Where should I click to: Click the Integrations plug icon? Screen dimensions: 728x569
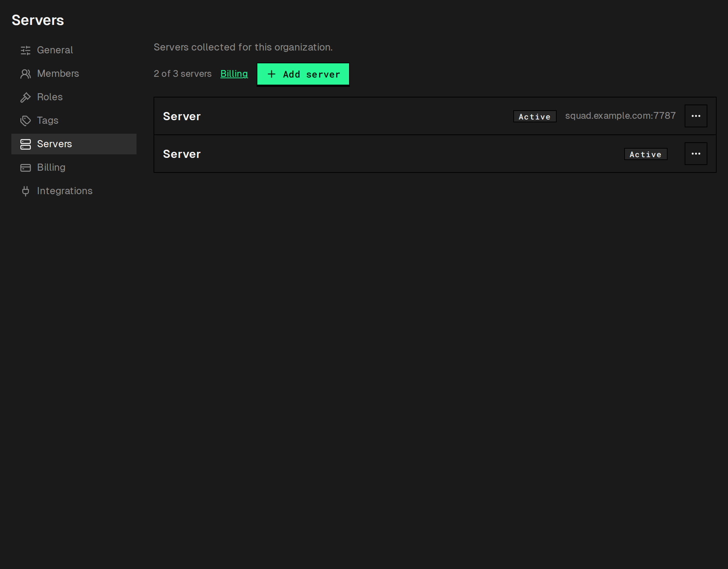26,191
